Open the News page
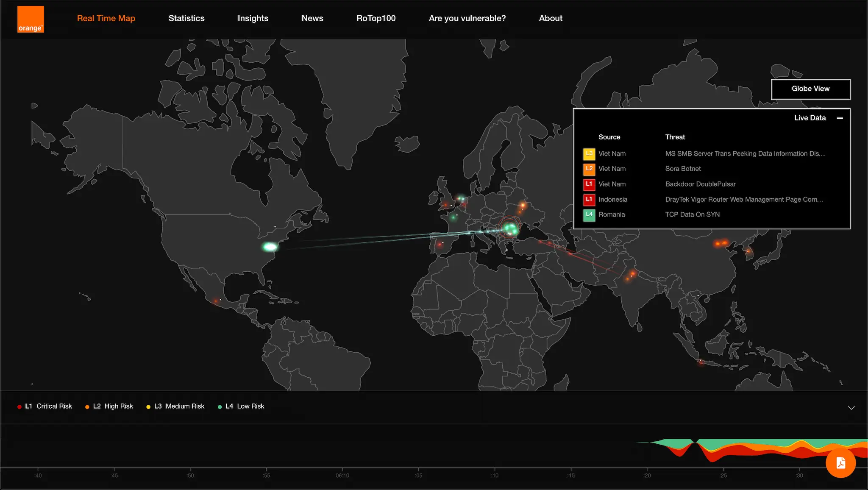This screenshot has height=490, width=868. 312,18
